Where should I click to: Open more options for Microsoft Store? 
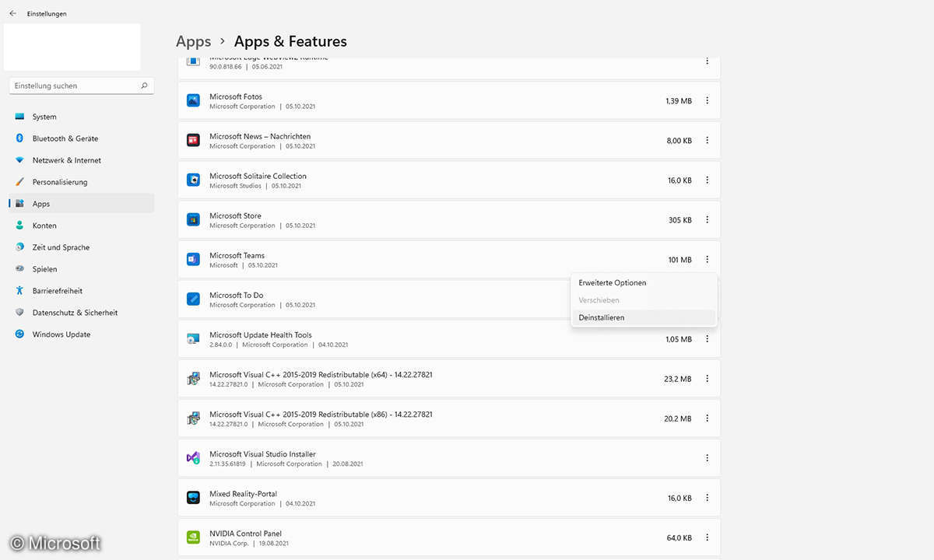point(707,219)
